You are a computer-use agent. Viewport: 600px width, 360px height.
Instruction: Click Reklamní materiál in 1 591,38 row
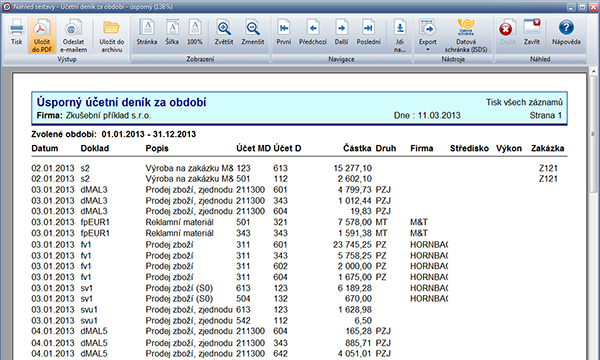(x=179, y=233)
